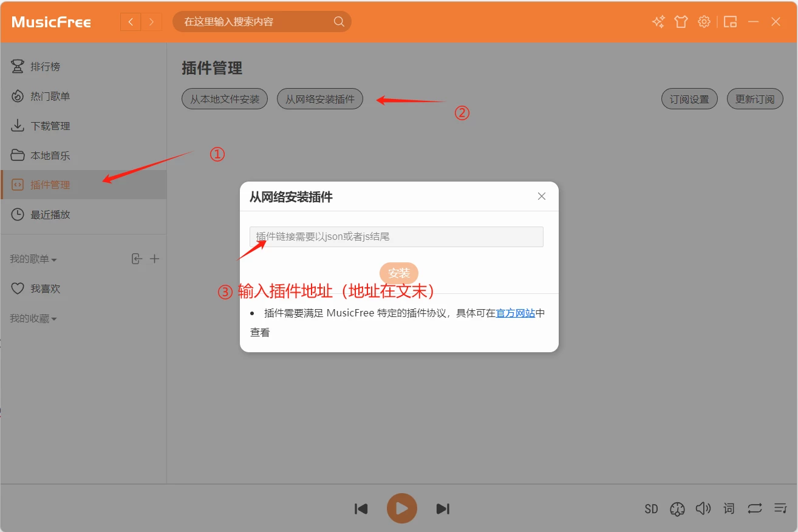Click the 插件管理 page heading
Screen dimensions: 798x532
coord(212,68)
